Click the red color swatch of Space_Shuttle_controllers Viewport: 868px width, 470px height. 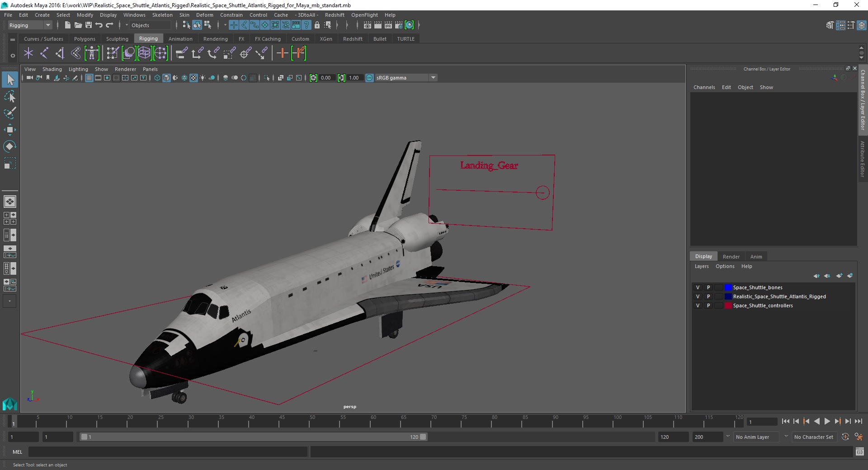coord(728,305)
